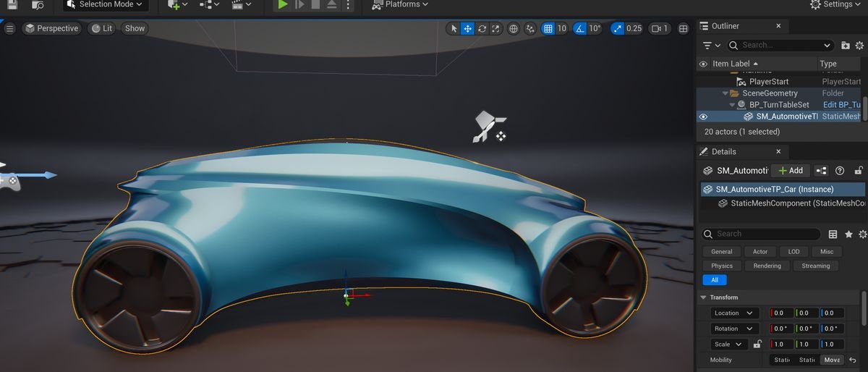The height and width of the screenshot is (372, 868).
Task: Open the rotation snap value 10°
Action: [595, 29]
